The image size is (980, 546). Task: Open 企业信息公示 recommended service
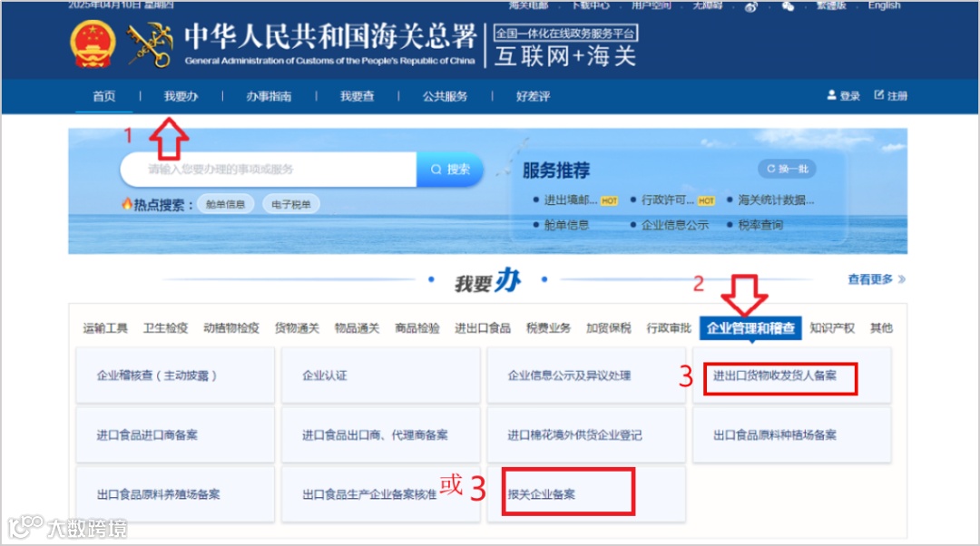(x=675, y=225)
